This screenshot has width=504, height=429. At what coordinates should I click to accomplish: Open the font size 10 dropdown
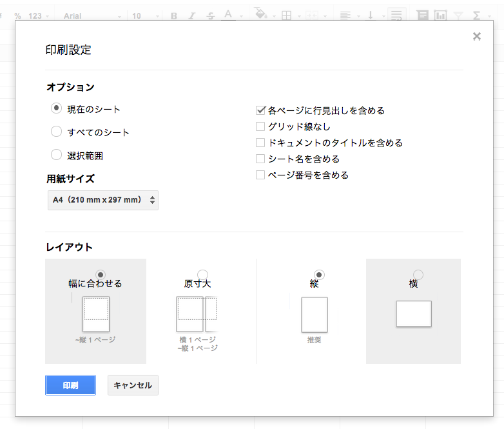tap(145, 15)
